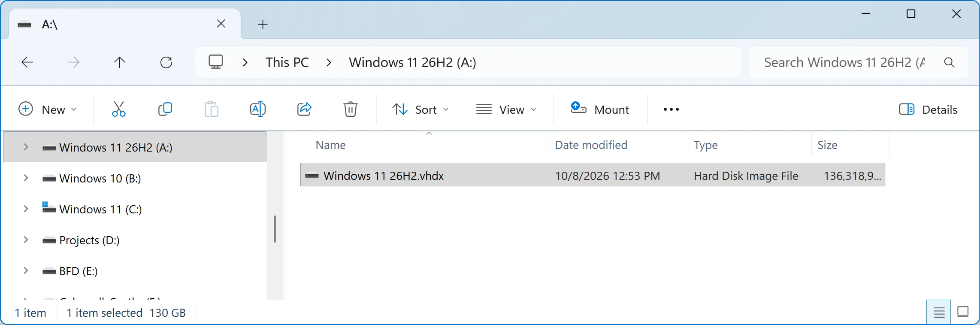Image resolution: width=980 pixels, height=325 pixels.
Task: Go back with the left arrow
Action: click(x=27, y=63)
